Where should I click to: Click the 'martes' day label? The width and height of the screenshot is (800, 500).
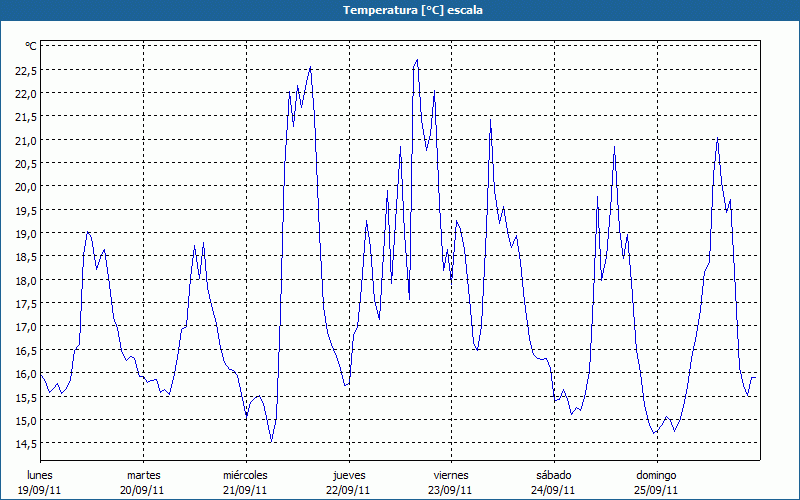coord(143,475)
